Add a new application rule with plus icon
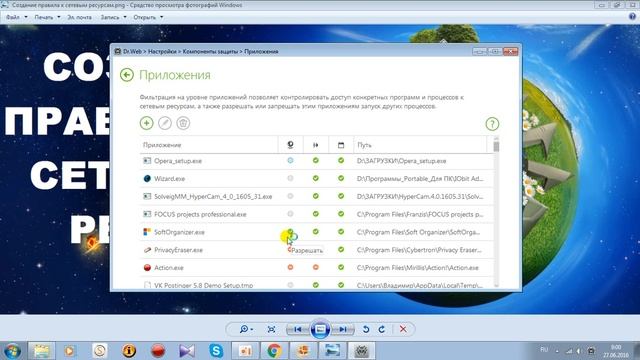640x360 pixels. [x=147, y=123]
